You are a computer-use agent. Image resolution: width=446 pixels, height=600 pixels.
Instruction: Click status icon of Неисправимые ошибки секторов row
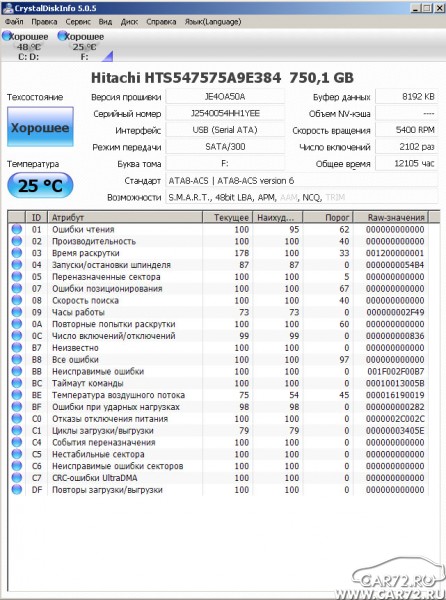click(x=16, y=466)
